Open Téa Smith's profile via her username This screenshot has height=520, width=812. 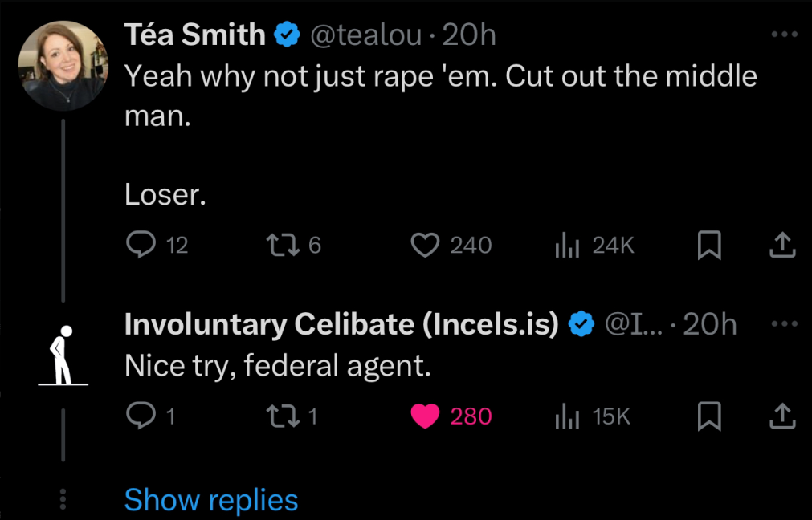[193, 34]
